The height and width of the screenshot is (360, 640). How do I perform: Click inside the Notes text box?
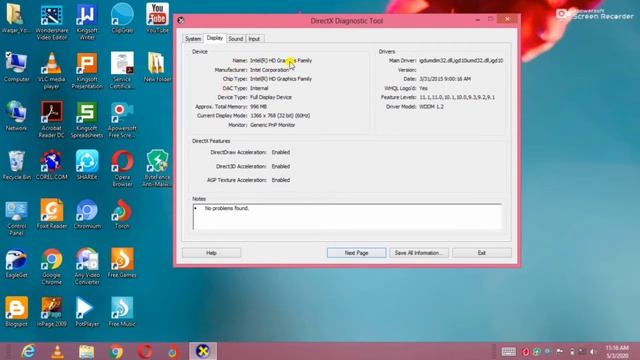click(x=347, y=217)
